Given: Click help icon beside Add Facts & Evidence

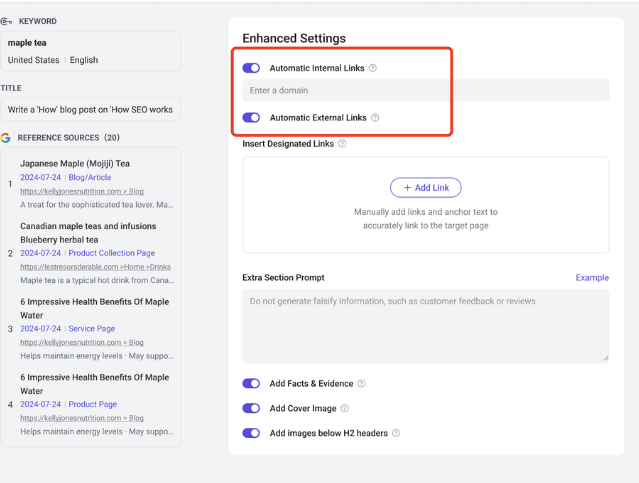Looking at the screenshot, I should [x=361, y=384].
